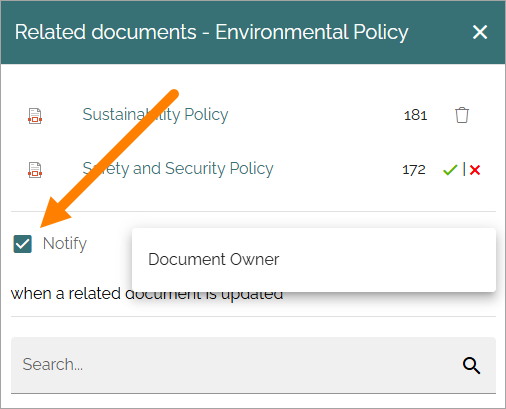Click document icon beside Safety and Security Policy
This screenshot has width=506, height=409.
(35, 170)
